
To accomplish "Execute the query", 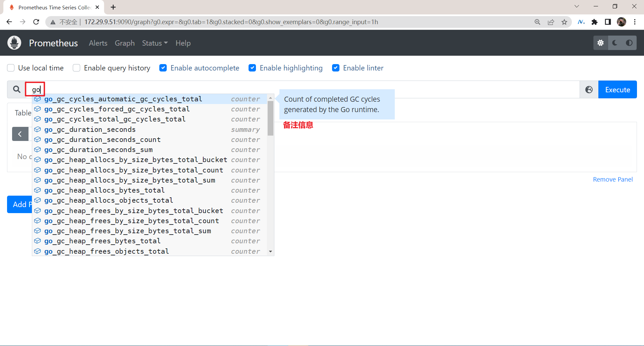I will click(618, 90).
